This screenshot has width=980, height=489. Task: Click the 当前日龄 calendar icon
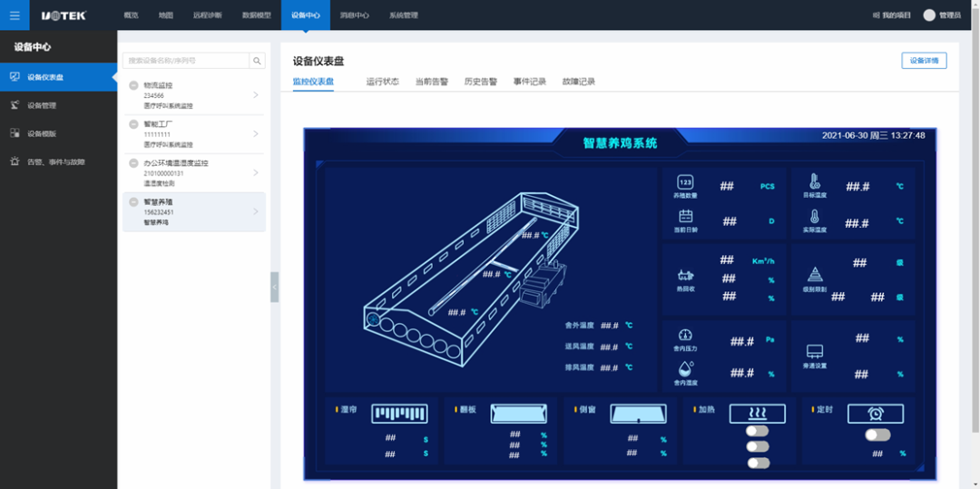[686, 216]
